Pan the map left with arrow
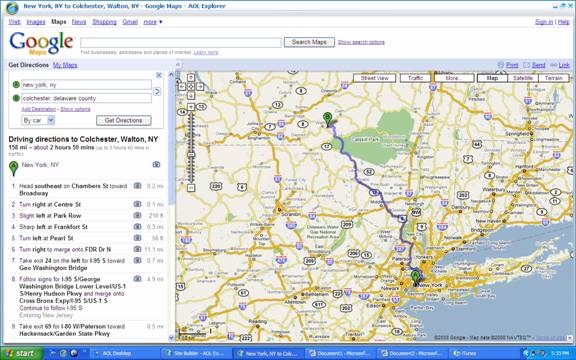 182,87
